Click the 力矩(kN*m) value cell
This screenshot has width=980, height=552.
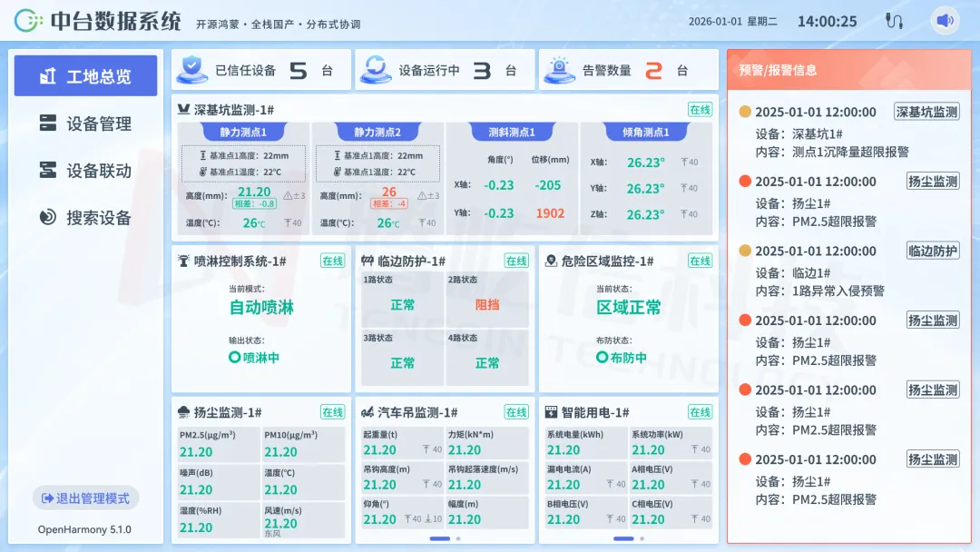(487, 443)
